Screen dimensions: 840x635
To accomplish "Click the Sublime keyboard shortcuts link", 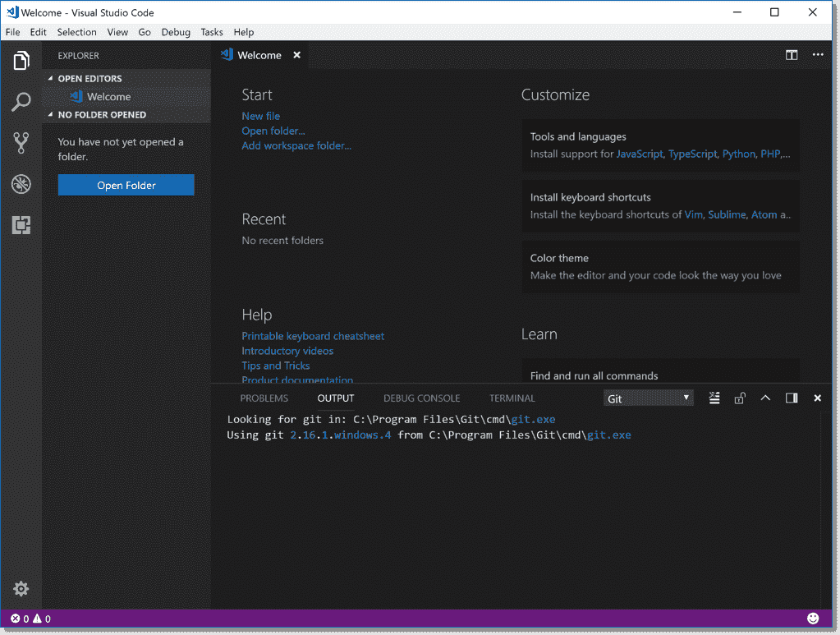I will tap(727, 214).
